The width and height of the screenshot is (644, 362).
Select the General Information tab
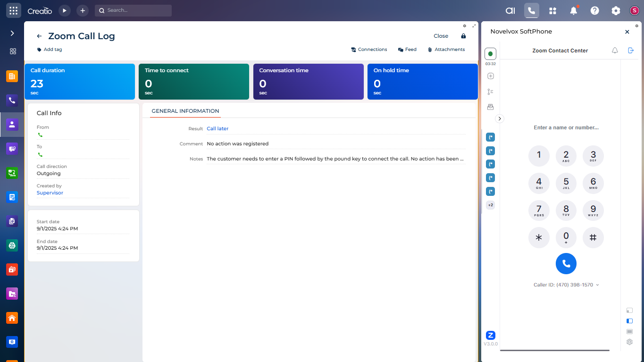pyautogui.click(x=185, y=111)
